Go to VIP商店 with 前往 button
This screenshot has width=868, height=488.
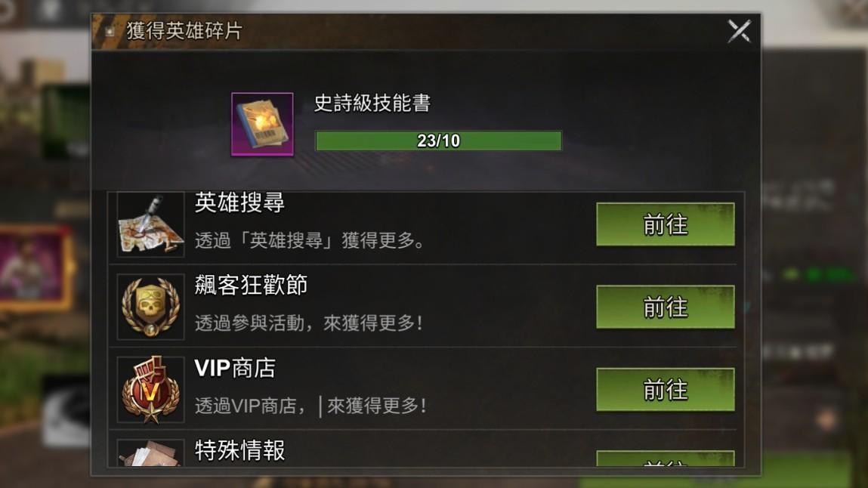(x=666, y=390)
